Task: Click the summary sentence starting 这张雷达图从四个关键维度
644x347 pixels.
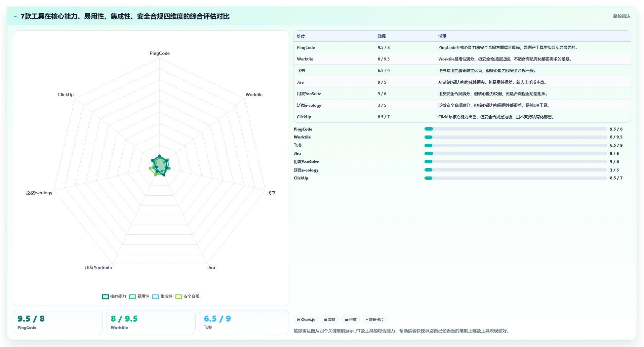Action: (402, 331)
